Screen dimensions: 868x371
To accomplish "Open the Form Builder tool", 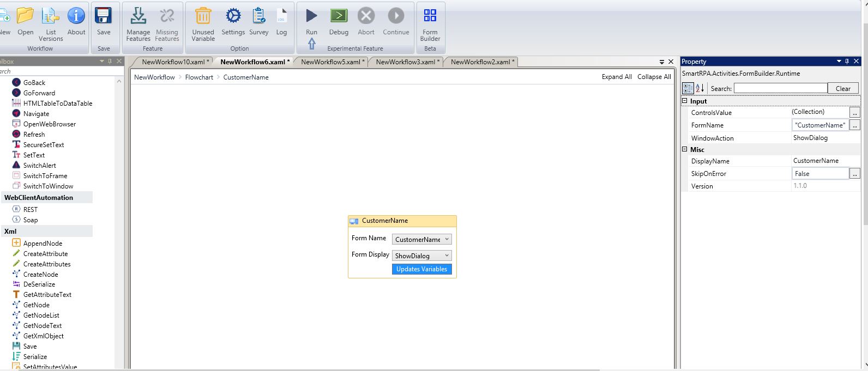I will point(430,17).
